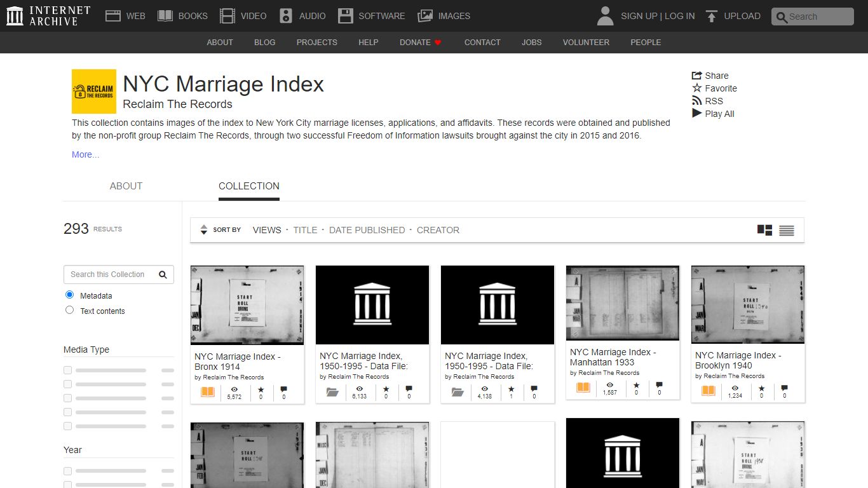The image size is (868, 488).
Task: Sort by DATE PUBLISHED
Action: 367,230
